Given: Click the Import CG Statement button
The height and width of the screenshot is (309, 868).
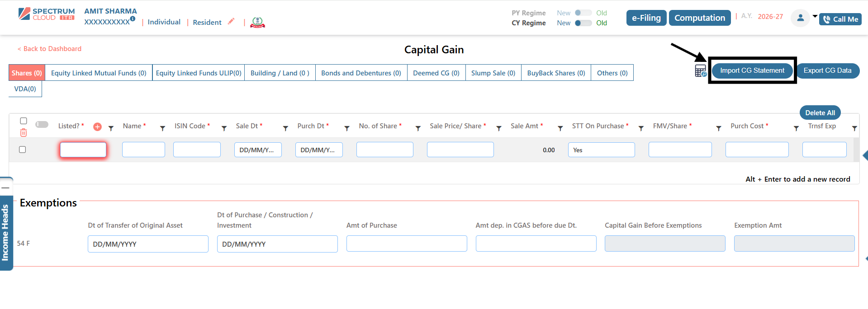Looking at the screenshot, I should click(x=752, y=70).
